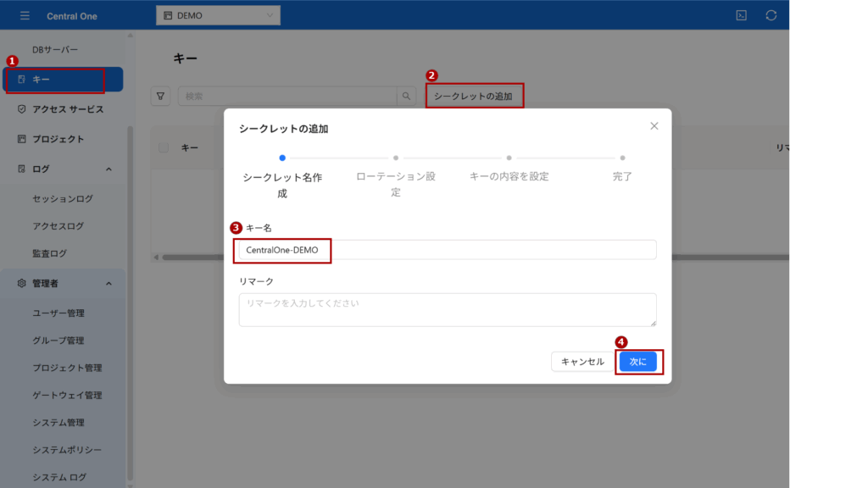The height and width of the screenshot is (488, 868).
Task: Click the filter funnel icon
Action: pyautogui.click(x=160, y=97)
